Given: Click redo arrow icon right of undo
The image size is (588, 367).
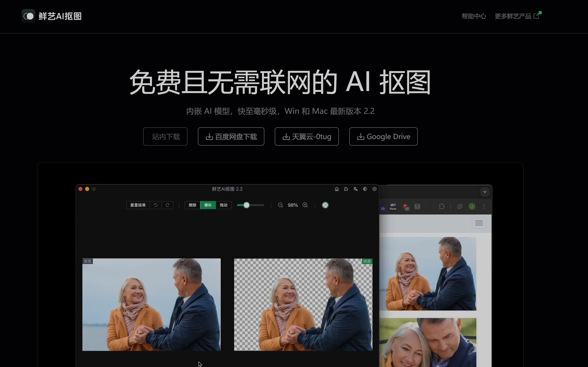Looking at the screenshot, I should 167,205.
